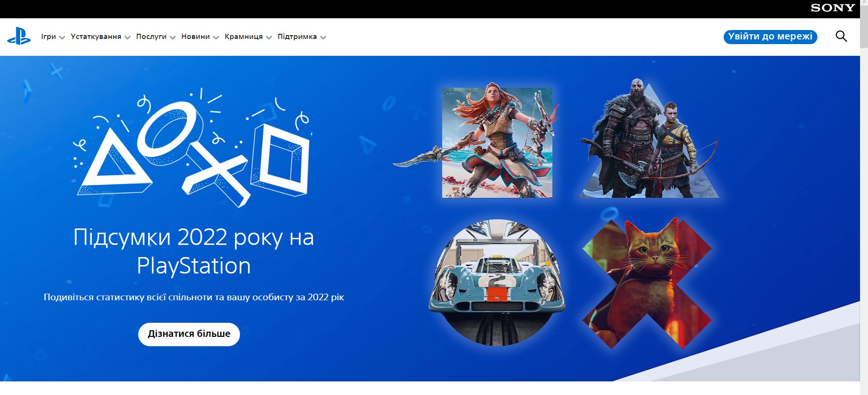The height and width of the screenshot is (395, 868).
Task: Click the God of War triangle artwork
Action: [x=649, y=139]
